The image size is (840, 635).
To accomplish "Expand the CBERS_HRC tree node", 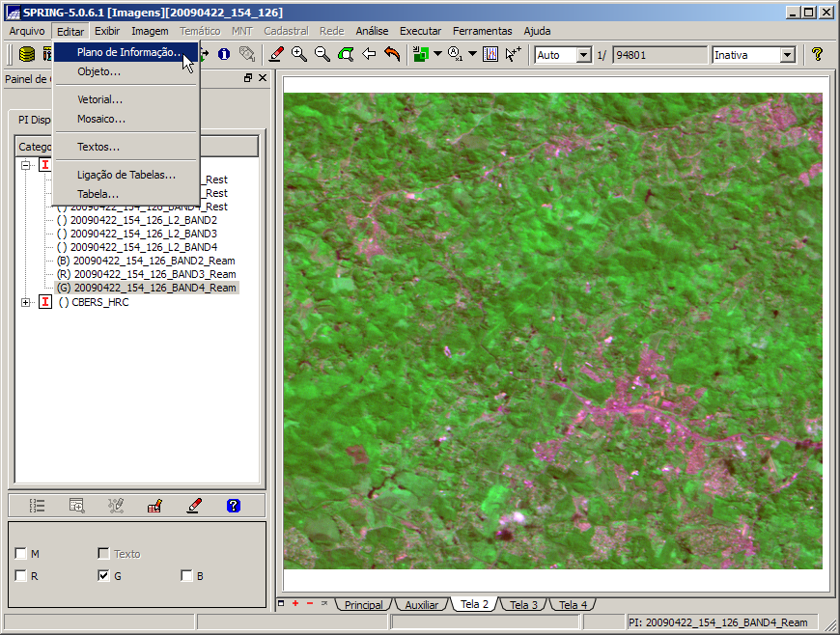I will (x=25, y=302).
